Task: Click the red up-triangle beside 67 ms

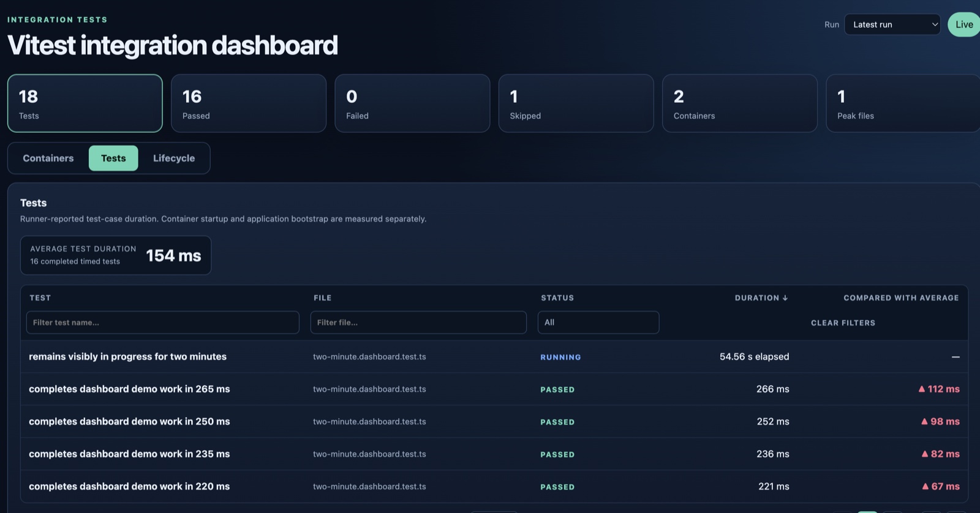Action: click(x=925, y=486)
